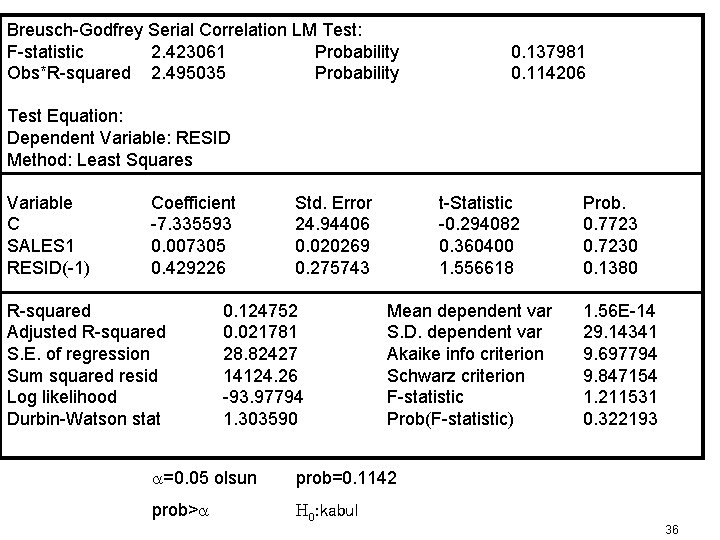Select the probability value 0.137981
Image resolution: width=720 pixels, height=540 pixels.
pos(548,52)
